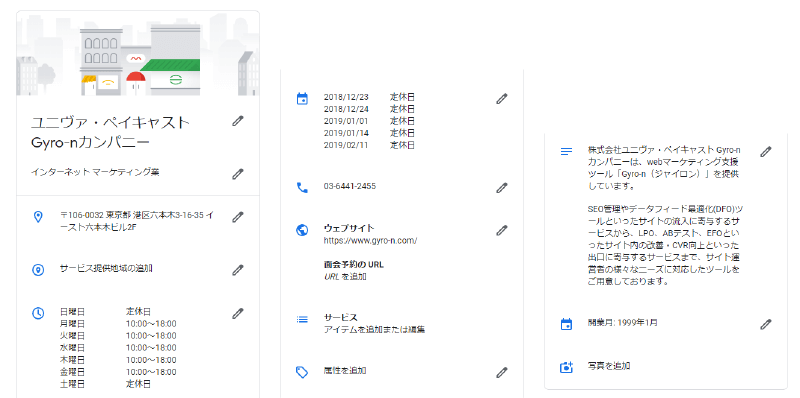
Task: Edit the 開業月 opening date pencil icon
Action: [x=766, y=324]
